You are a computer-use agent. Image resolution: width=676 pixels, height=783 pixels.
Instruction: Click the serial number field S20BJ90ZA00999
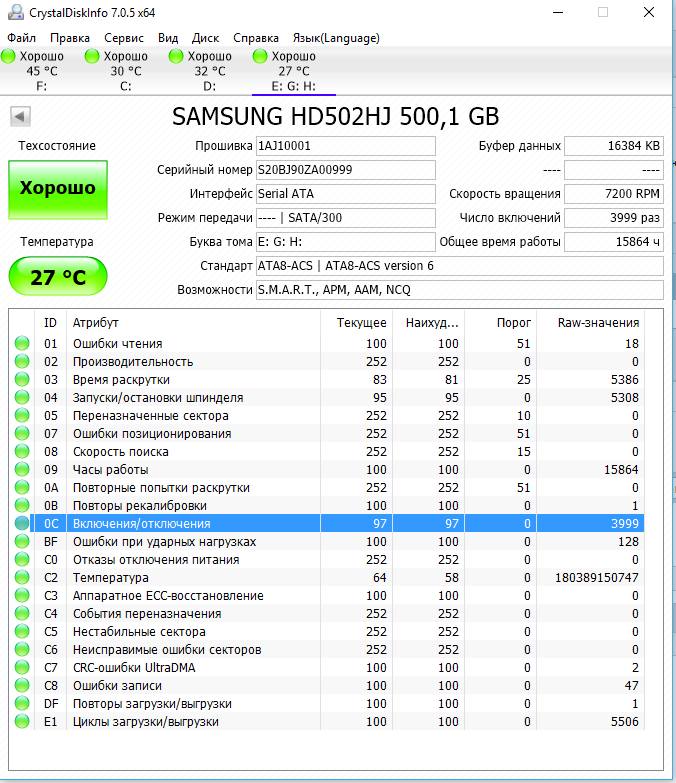point(345,170)
